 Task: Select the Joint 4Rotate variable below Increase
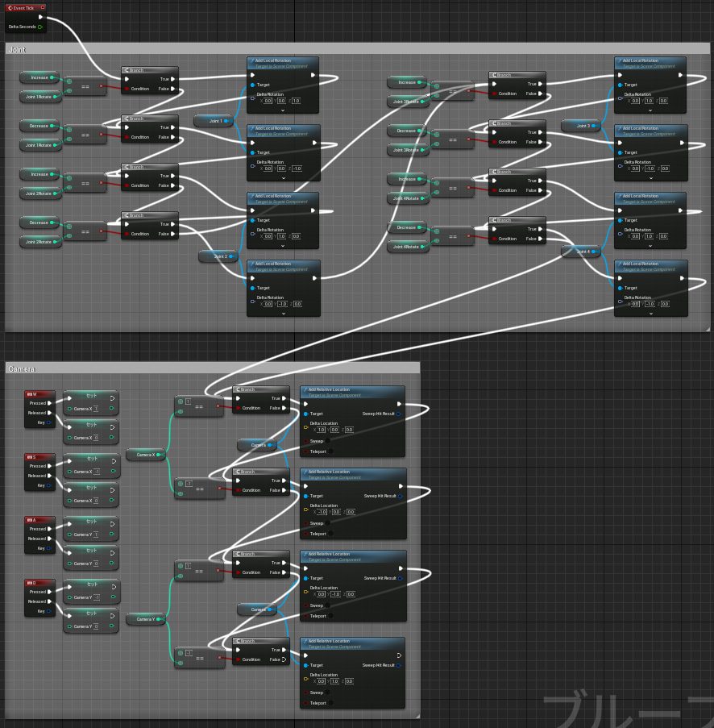[x=408, y=198]
